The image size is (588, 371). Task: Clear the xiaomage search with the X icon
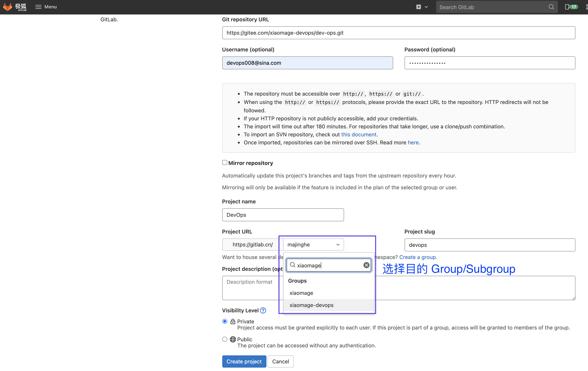click(x=366, y=265)
